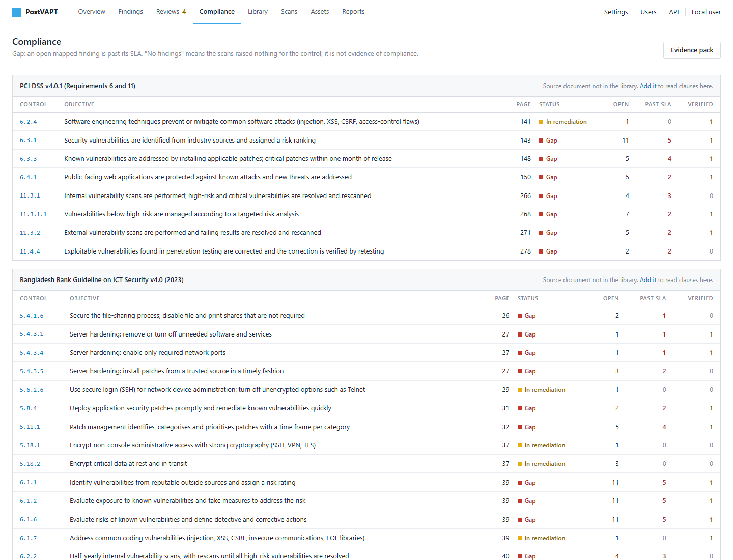Open control 5.18.2 link
The width and height of the screenshot is (733, 560).
point(30,464)
